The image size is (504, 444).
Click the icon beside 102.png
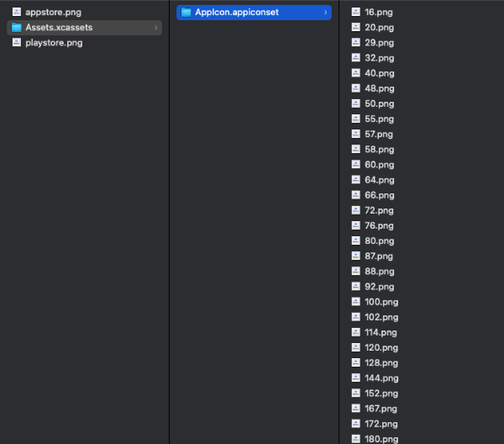tap(356, 317)
